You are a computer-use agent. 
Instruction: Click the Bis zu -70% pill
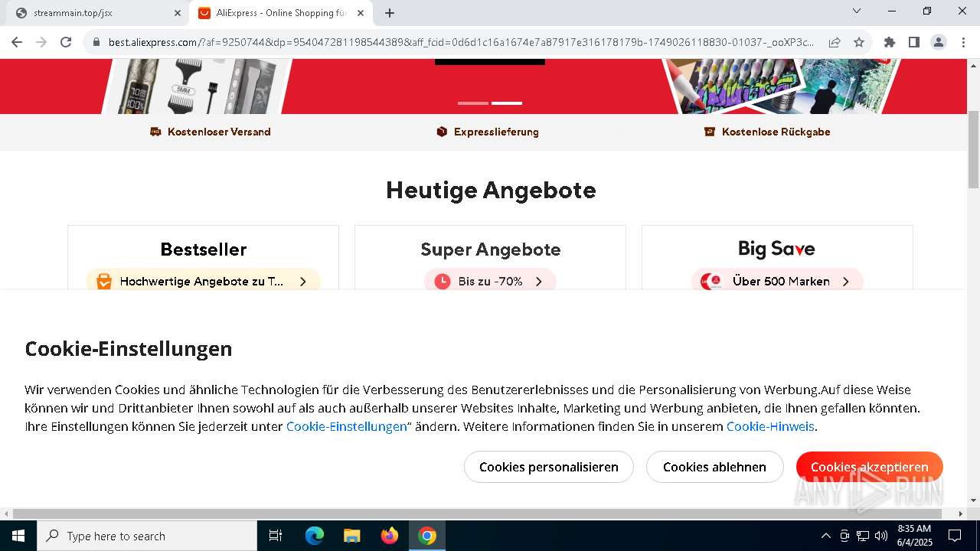click(490, 282)
